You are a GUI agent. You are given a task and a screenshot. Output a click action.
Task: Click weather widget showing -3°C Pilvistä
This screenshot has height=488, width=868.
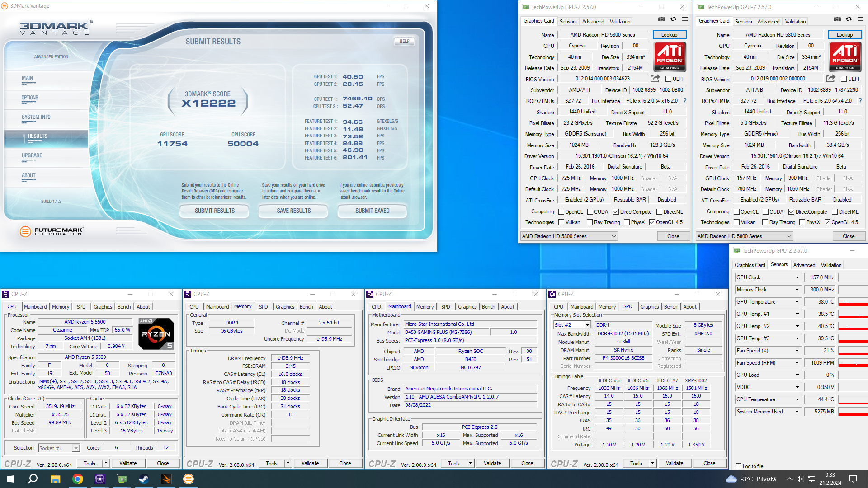point(751,479)
